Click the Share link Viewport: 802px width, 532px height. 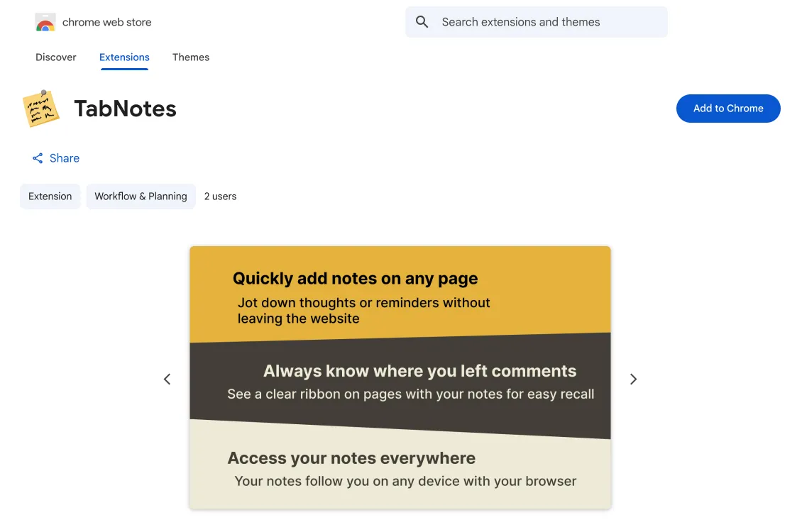[65, 158]
